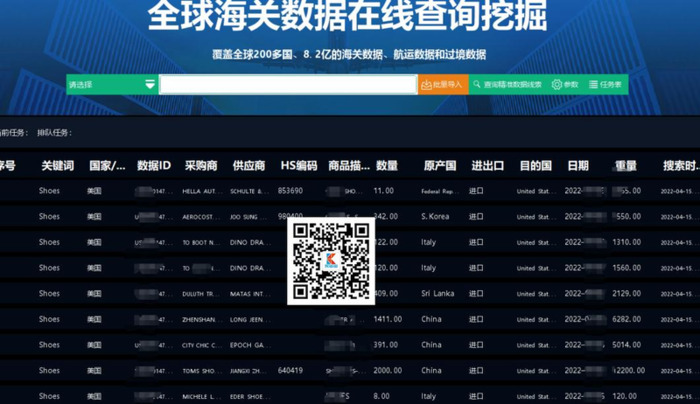Screen dimensions: 700x404
Task: Click the 日期 column header
Action: pyautogui.click(x=578, y=166)
